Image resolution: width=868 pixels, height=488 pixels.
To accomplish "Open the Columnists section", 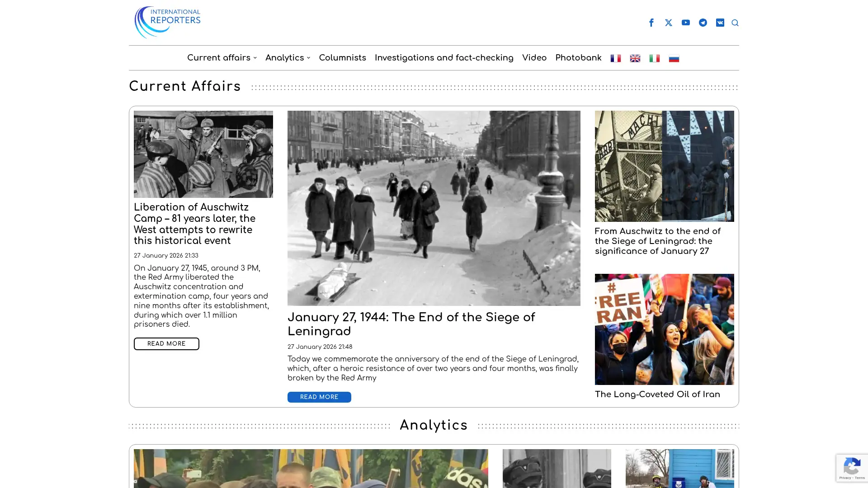I will point(342,58).
